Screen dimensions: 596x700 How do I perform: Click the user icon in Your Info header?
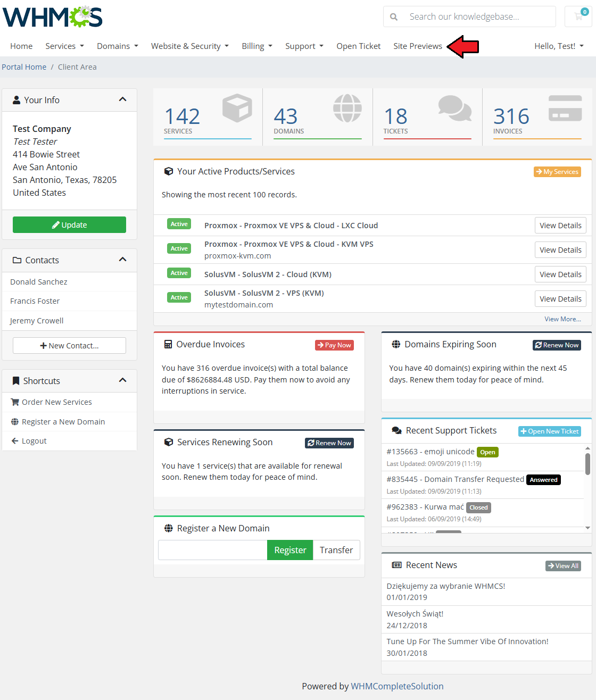pyautogui.click(x=16, y=100)
